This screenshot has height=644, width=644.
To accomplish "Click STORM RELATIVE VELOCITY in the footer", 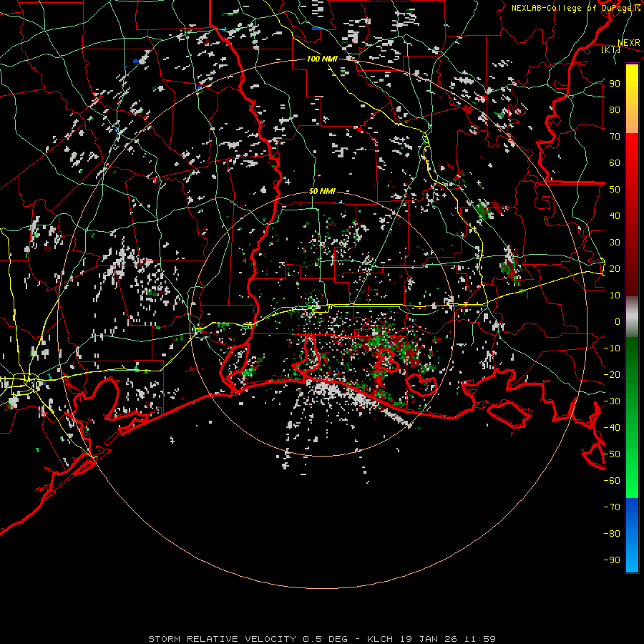I will [222, 639].
